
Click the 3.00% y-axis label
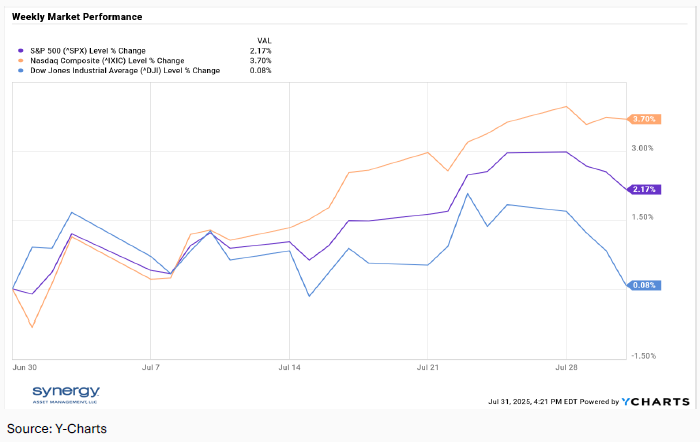pyautogui.click(x=642, y=148)
